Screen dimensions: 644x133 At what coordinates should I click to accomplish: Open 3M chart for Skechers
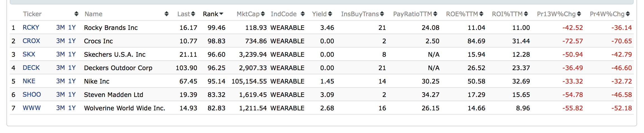(x=61, y=54)
